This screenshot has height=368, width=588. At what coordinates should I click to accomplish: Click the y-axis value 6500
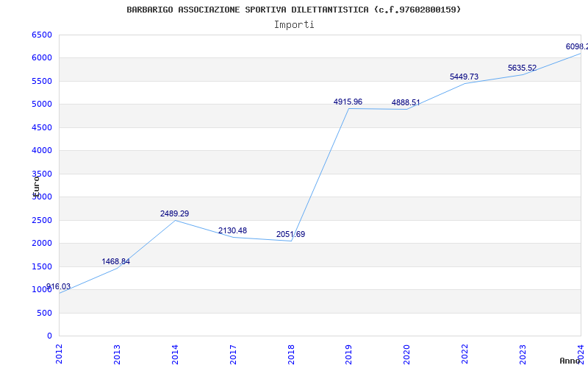pos(42,35)
